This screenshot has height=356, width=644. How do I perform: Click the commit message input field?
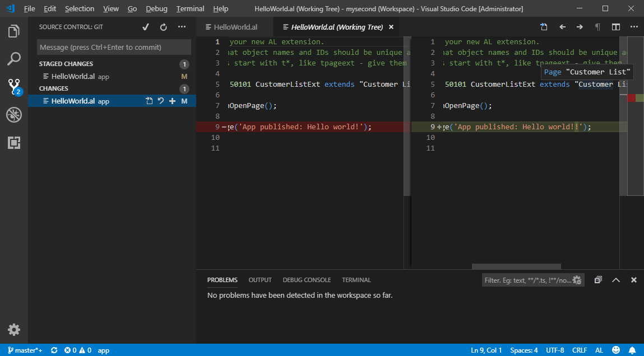tap(114, 47)
